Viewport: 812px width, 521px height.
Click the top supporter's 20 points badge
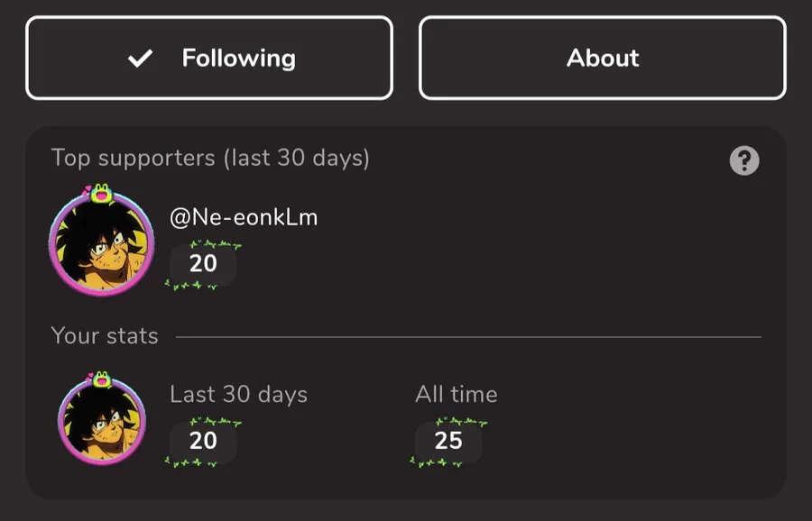[x=203, y=263]
